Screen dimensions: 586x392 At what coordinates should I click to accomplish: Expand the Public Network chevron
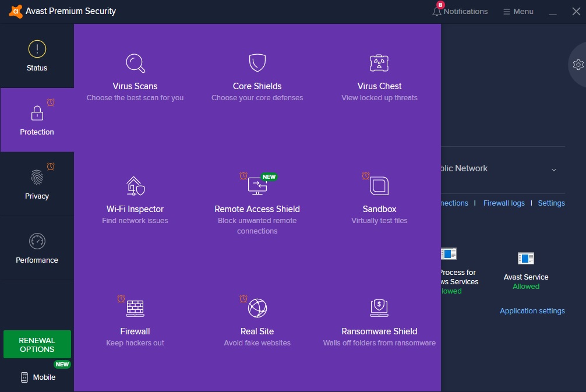point(553,169)
